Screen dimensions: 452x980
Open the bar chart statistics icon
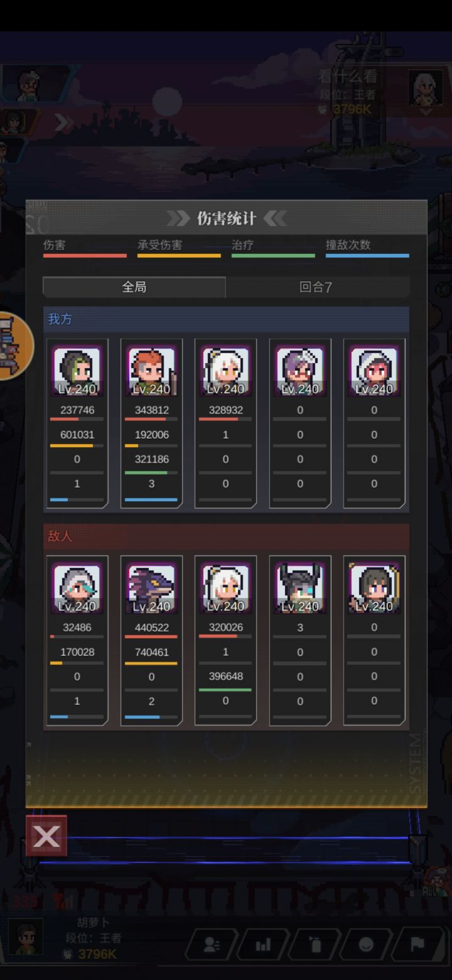(263, 945)
